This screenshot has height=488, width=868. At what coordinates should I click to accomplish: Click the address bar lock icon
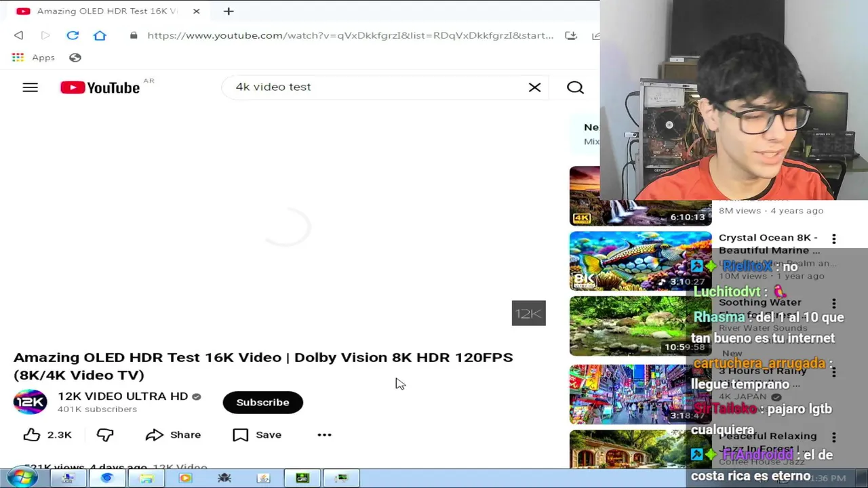pos(134,35)
